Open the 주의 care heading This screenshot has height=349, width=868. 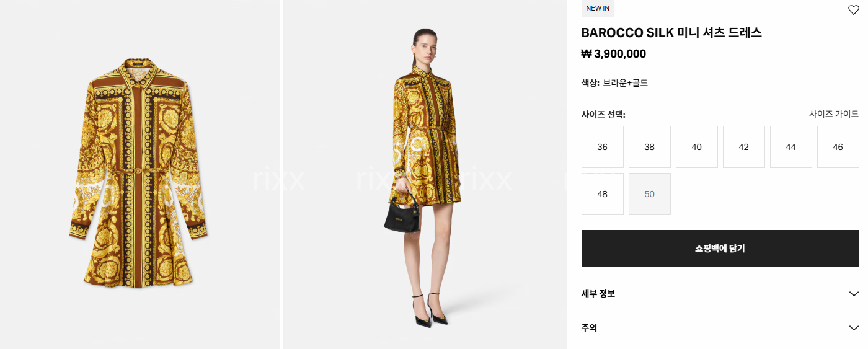pyautogui.click(x=589, y=328)
